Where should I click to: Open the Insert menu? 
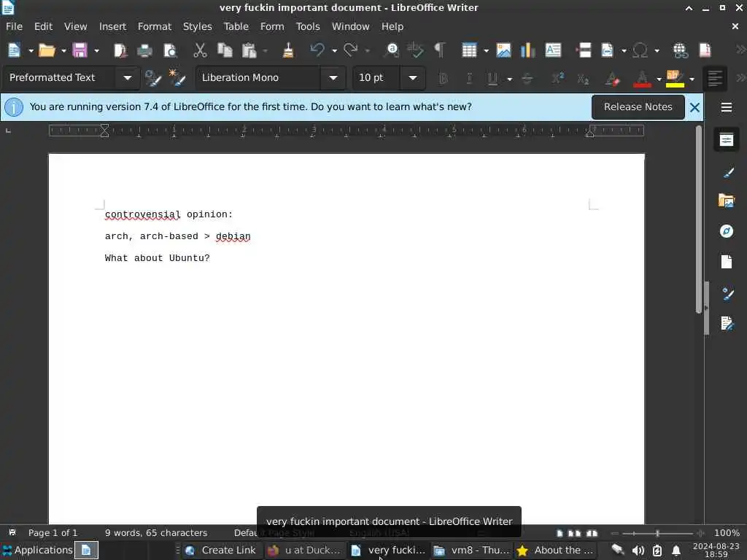pos(112,27)
